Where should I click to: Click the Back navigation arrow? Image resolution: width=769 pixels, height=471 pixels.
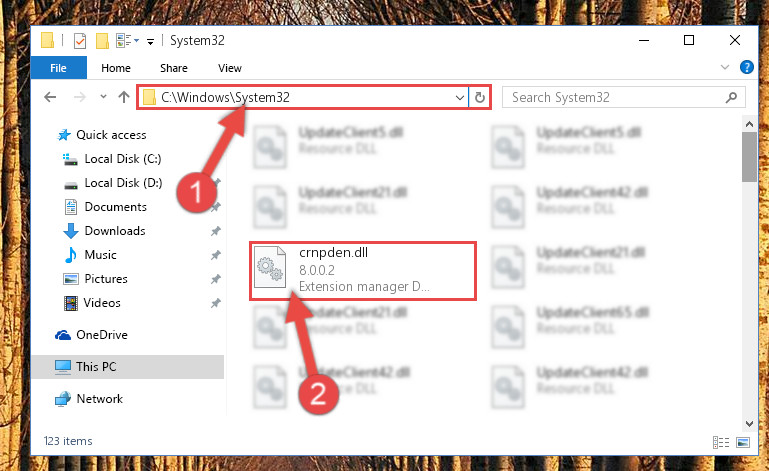point(50,97)
